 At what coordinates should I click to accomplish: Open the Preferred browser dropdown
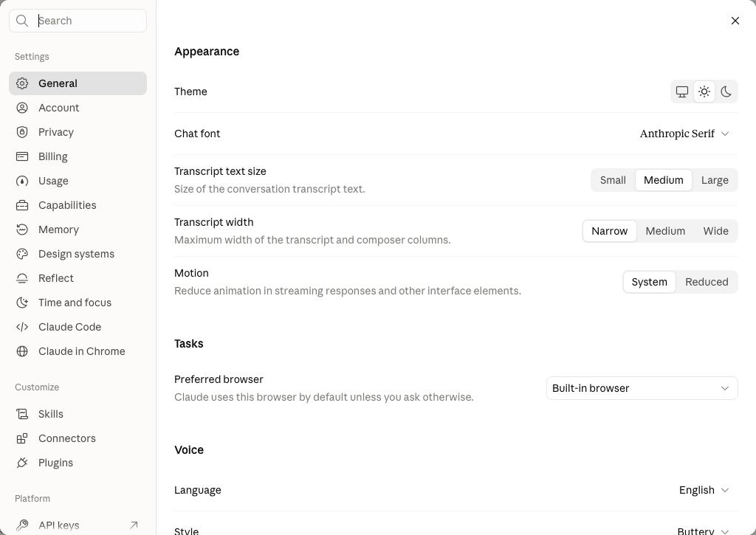642,388
